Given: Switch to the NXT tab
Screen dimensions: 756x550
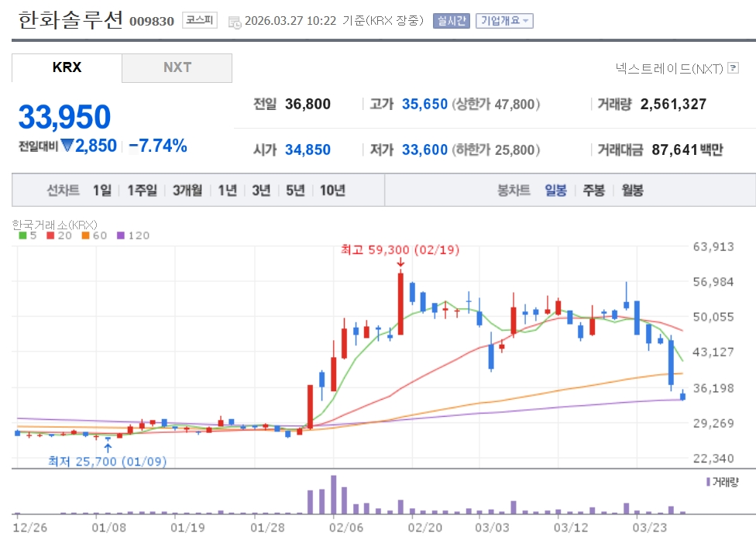Looking at the screenshot, I should coord(177,67).
